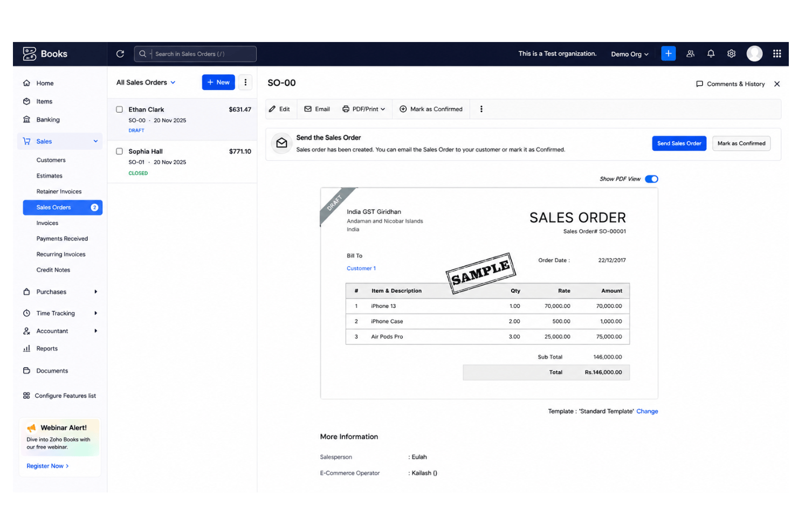Click Mark as Confirmed button in the banner
Screen dimensions: 798x532
click(741, 143)
